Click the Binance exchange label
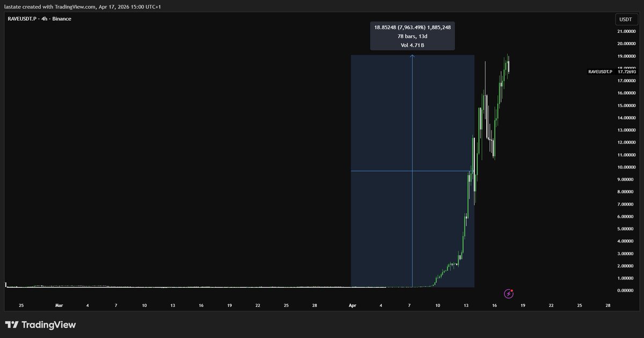The width and height of the screenshot is (644, 338). click(x=62, y=19)
